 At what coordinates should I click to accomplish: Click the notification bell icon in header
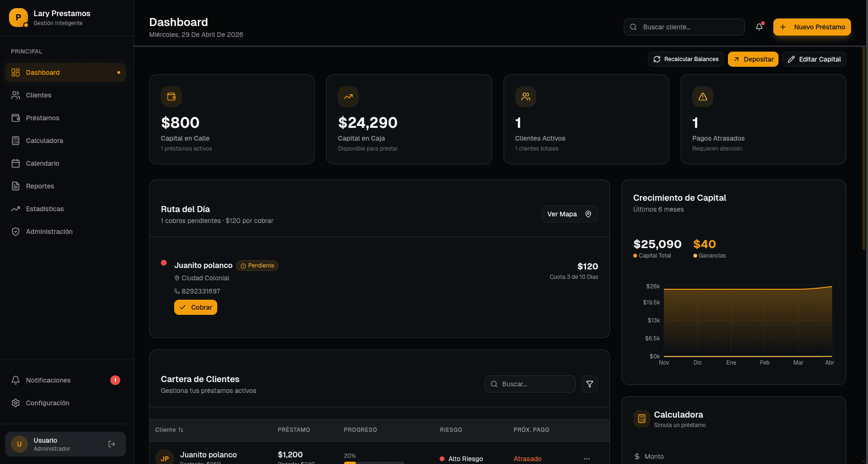759,27
